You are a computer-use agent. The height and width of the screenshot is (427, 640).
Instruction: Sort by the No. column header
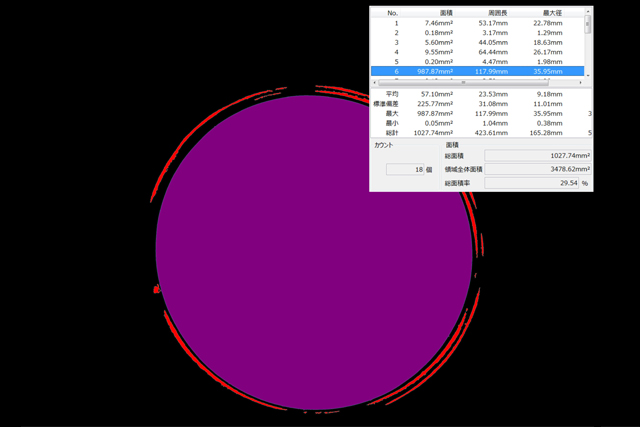pos(392,13)
